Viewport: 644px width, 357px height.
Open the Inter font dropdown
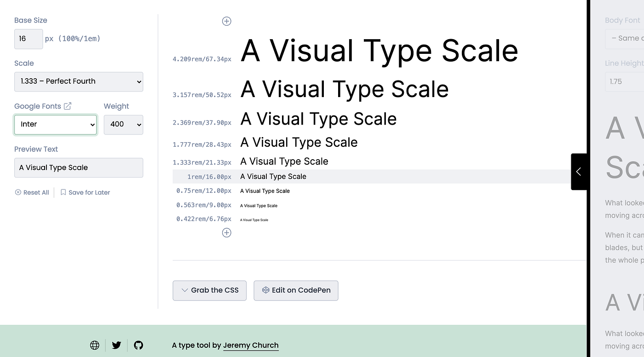click(x=56, y=125)
